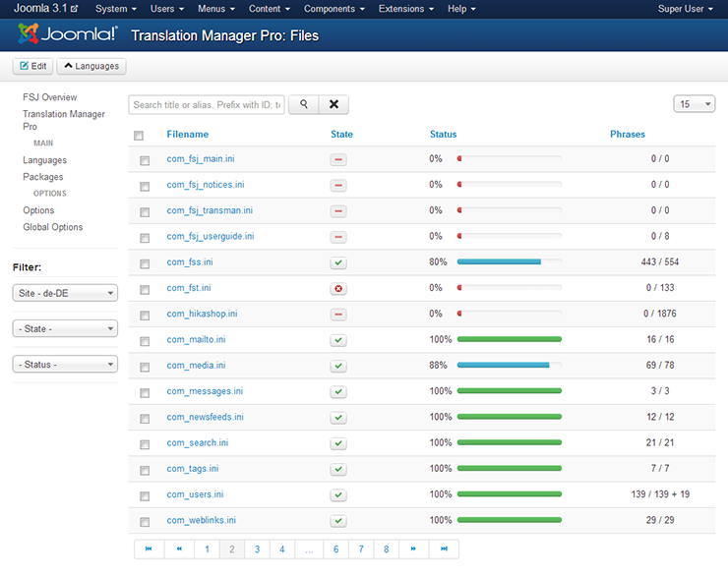Go to first page with pagination icon
Viewport: 728px width, 577px height.
(x=149, y=549)
